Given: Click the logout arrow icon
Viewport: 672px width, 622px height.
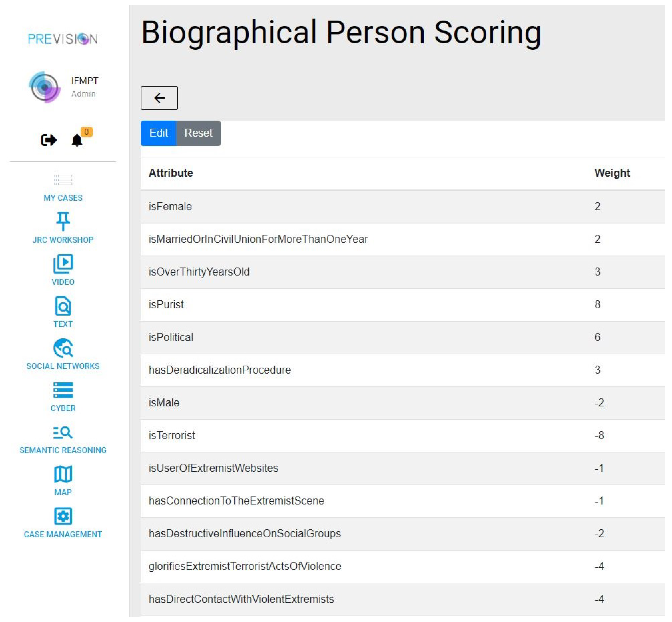Looking at the screenshot, I should point(48,140).
